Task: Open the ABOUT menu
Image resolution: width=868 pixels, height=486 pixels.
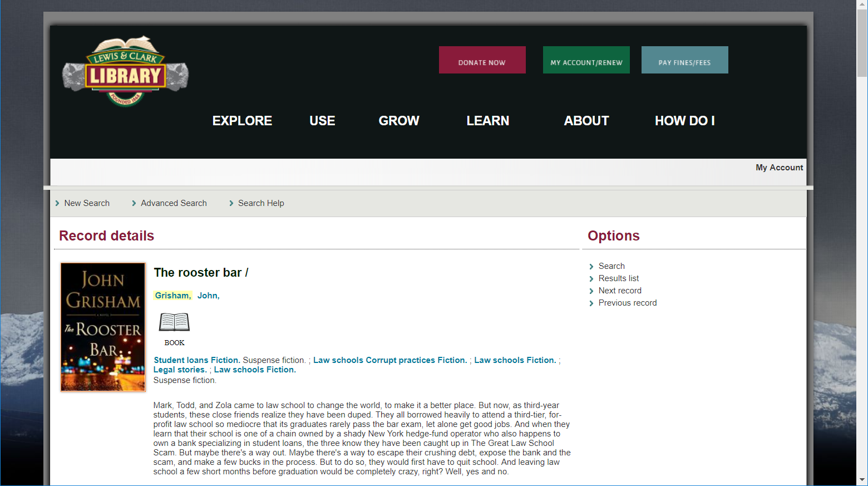Action: click(586, 121)
